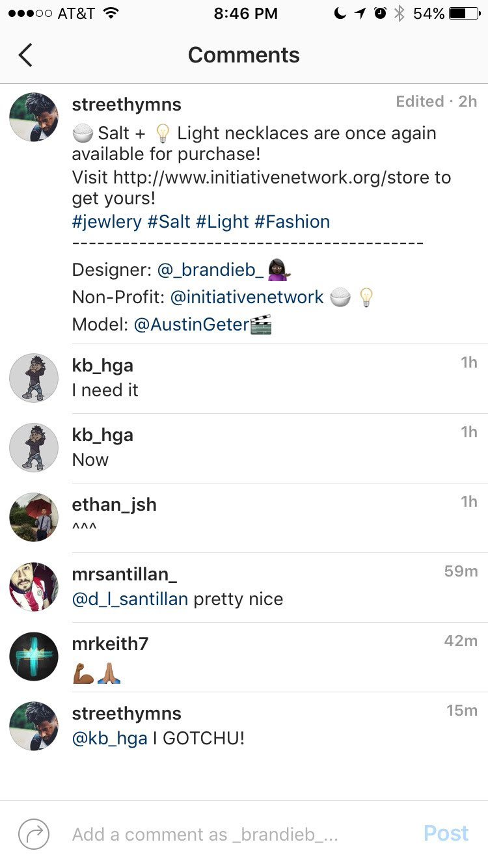Open mrkeith7 cross avatar
This screenshot has width=488, height=868.
click(x=34, y=657)
